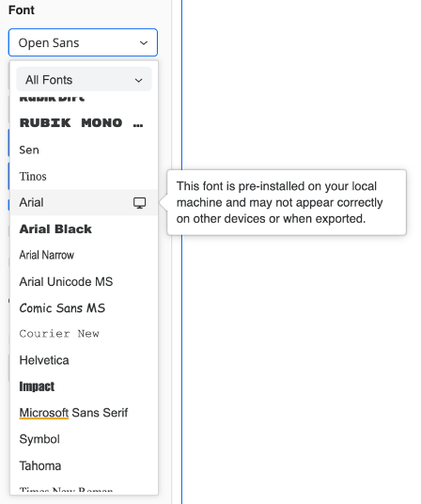This screenshot has height=504, width=421.
Task: Select Arial Narrow font option
Action: coord(84,255)
